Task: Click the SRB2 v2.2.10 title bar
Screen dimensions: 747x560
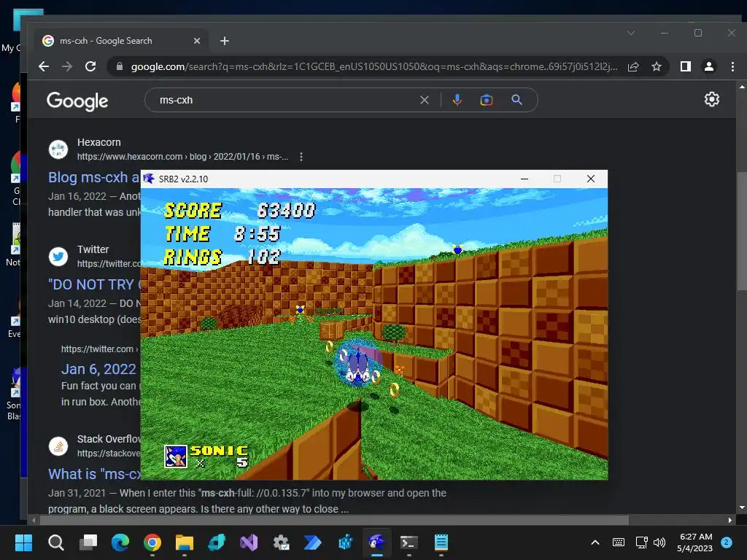Action: tap(333, 179)
